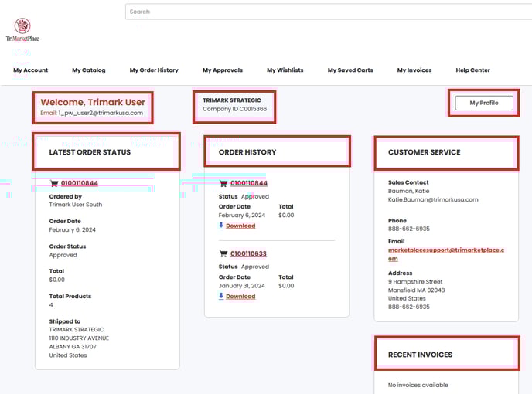This screenshot has height=394, width=532.
Task: Click the cart icon in Latest Order Status
Action: click(54, 183)
